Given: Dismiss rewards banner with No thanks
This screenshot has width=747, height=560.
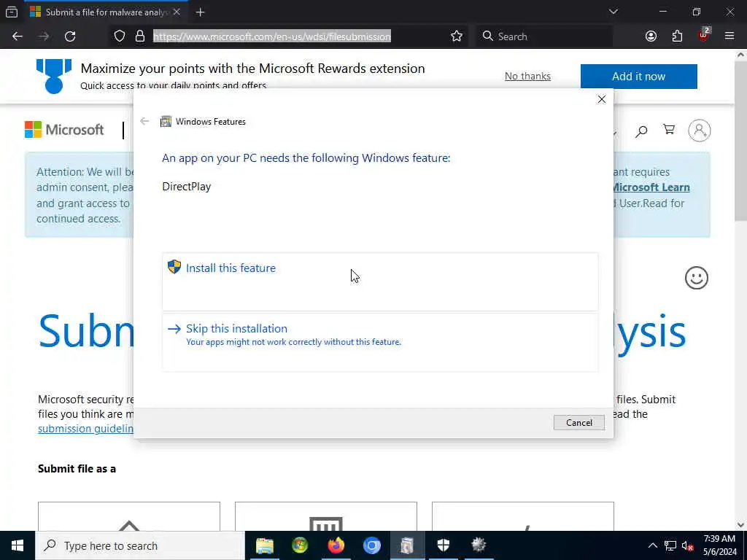Looking at the screenshot, I should (527, 76).
